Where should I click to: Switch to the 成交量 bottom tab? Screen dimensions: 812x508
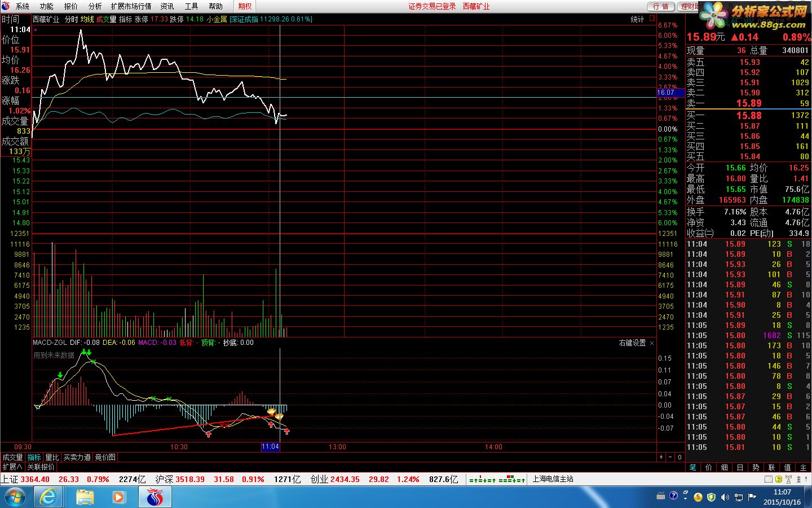(12, 457)
